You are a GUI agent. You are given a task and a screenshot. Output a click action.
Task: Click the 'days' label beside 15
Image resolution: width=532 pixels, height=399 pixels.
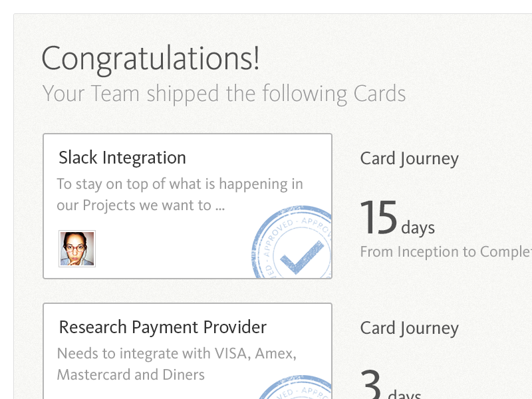pyautogui.click(x=418, y=227)
